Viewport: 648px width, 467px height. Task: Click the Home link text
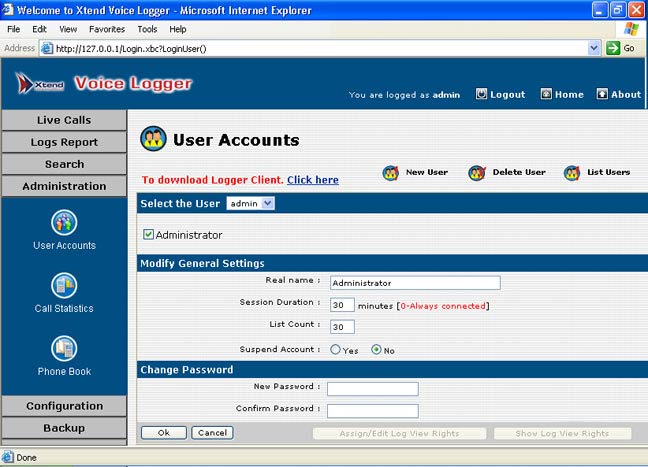pos(569,95)
